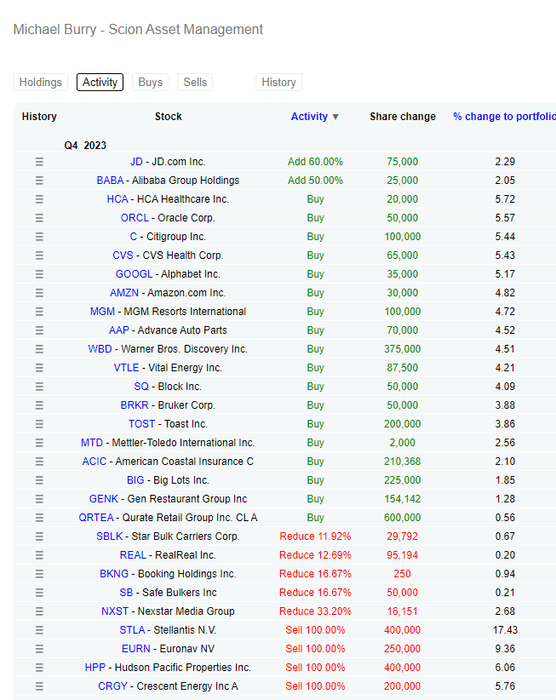Open history icon for Alphabet Inc. row

point(39,274)
